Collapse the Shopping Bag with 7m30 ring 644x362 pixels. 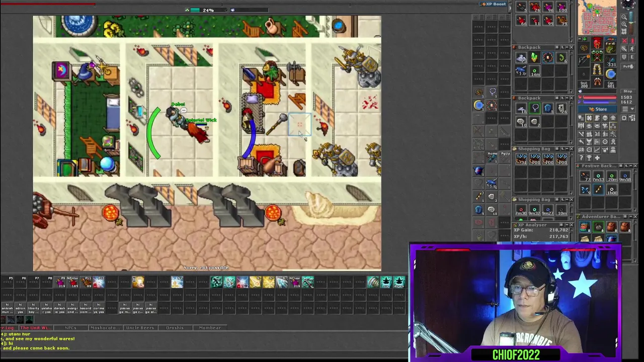tap(567, 200)
